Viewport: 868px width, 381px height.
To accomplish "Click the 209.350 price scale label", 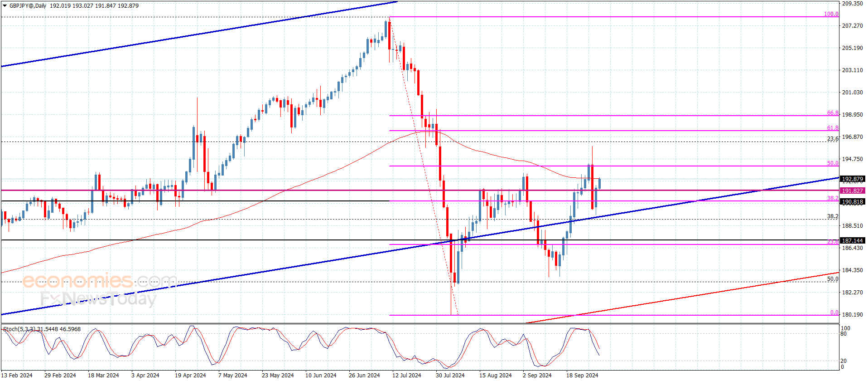I will click(852, 4).
